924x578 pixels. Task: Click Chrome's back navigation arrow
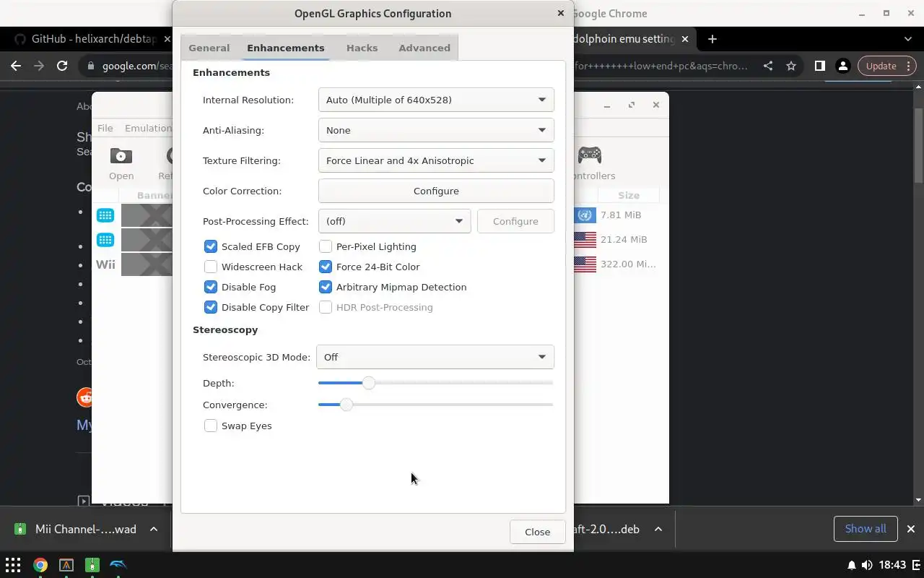(16, 66)
